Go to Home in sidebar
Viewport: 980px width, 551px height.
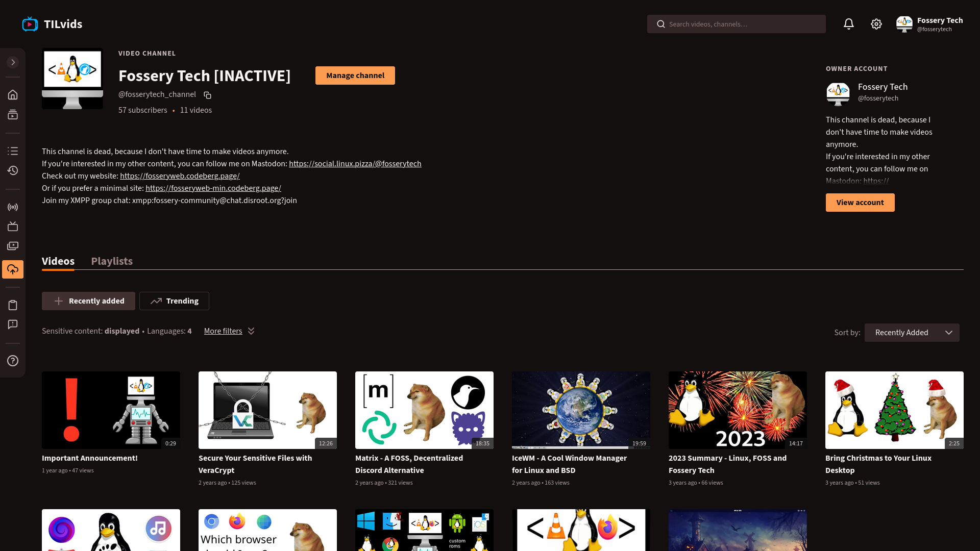13,95
